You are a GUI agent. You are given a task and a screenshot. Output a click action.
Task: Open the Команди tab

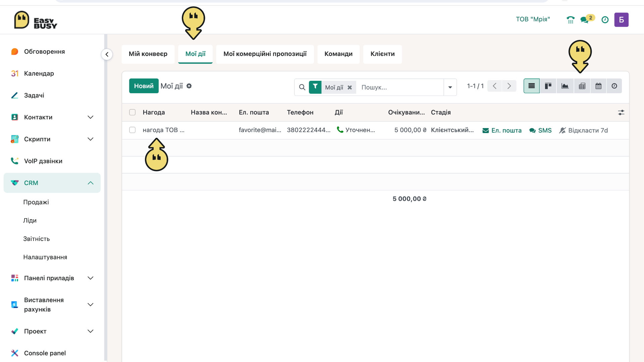tap(338, 54)
